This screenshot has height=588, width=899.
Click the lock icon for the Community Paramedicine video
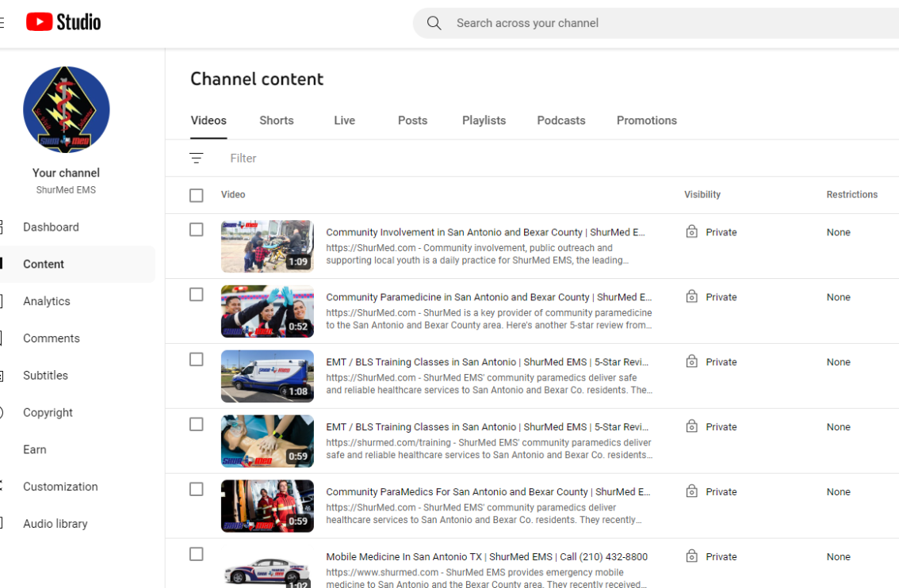click(691, 297)
